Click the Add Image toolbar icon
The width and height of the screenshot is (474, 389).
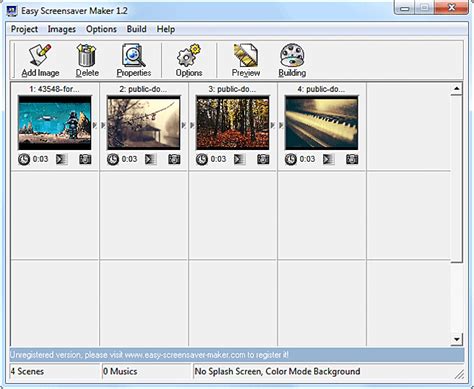[x=40, y=55]
